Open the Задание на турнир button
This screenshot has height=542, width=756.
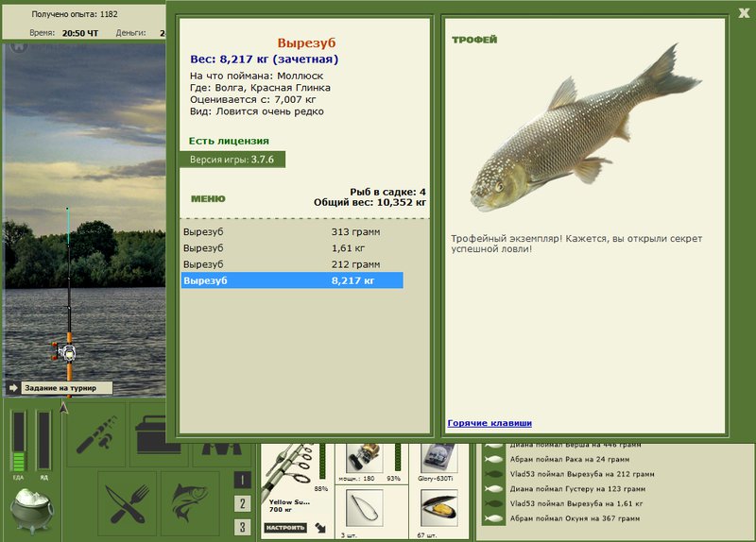[66, 388]
